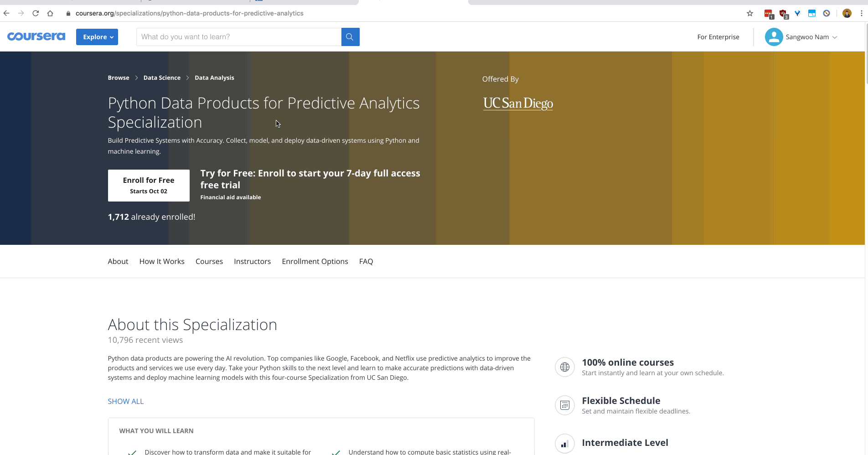Click the blue funnel extension icon
Screen dimensions: 868x455
797,13
